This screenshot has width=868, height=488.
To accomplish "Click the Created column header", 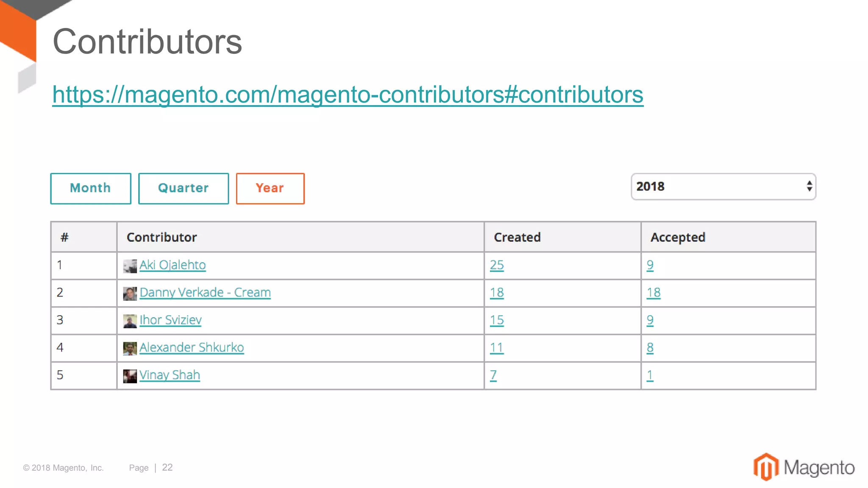I will point(517,237).
